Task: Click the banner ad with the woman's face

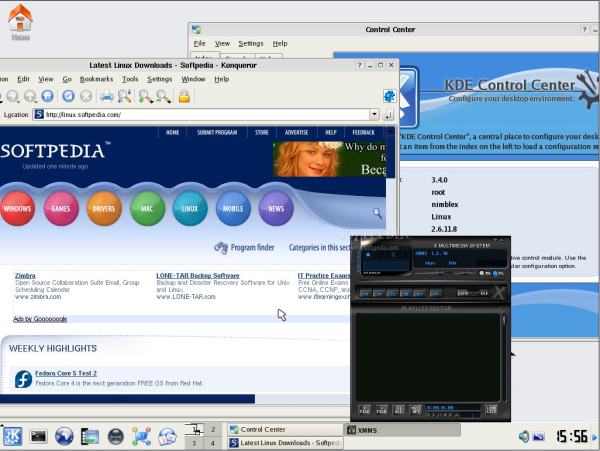Action: pyautogui.click(x=329, y=159)
